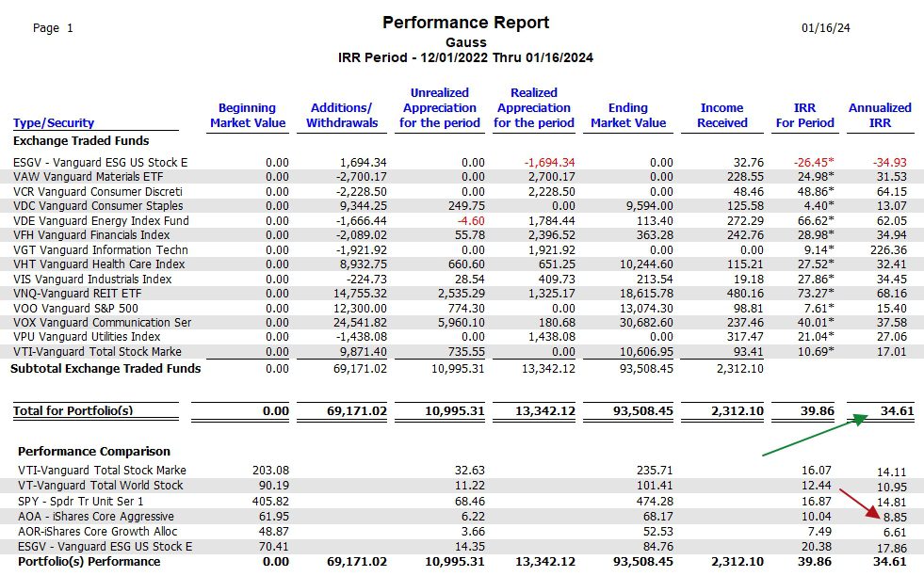This screenshot has height=576, width=924.
Task: Click the SPY - Spdr Tr Unit Ser 1 benchmark
Action: pos(80,502)
